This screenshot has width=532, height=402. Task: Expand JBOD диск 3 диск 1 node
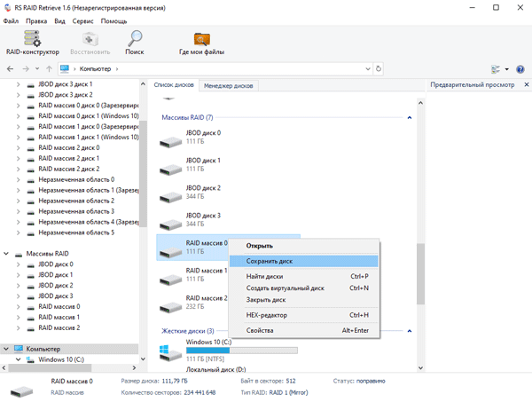pos(19,84)
